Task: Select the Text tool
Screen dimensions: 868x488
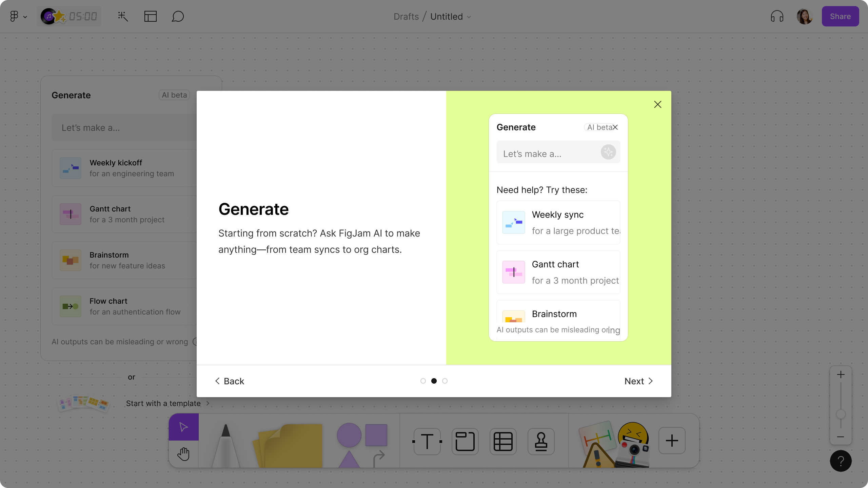Action: coord(427,441)
